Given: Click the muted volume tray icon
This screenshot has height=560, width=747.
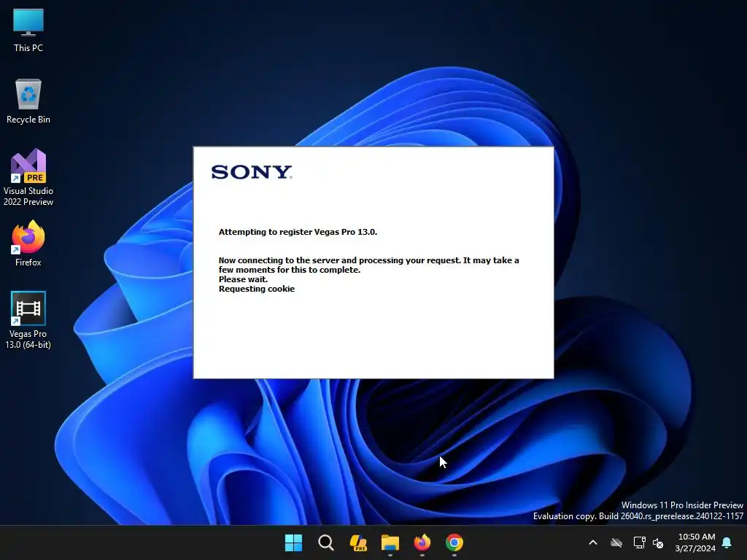Looking at the screenshot, I should 658,542.
